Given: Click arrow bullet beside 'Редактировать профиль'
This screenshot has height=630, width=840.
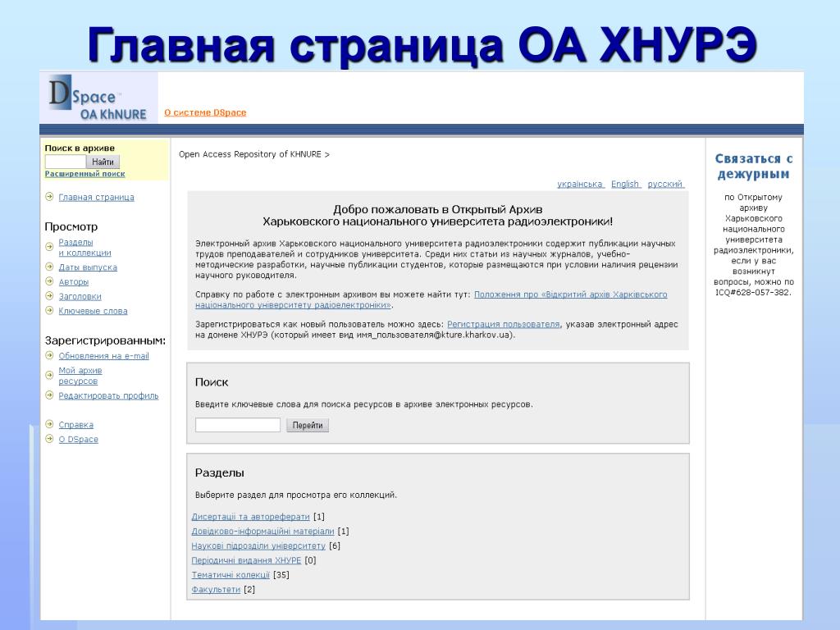Looking at the screenshot, I should coord(49,395).
